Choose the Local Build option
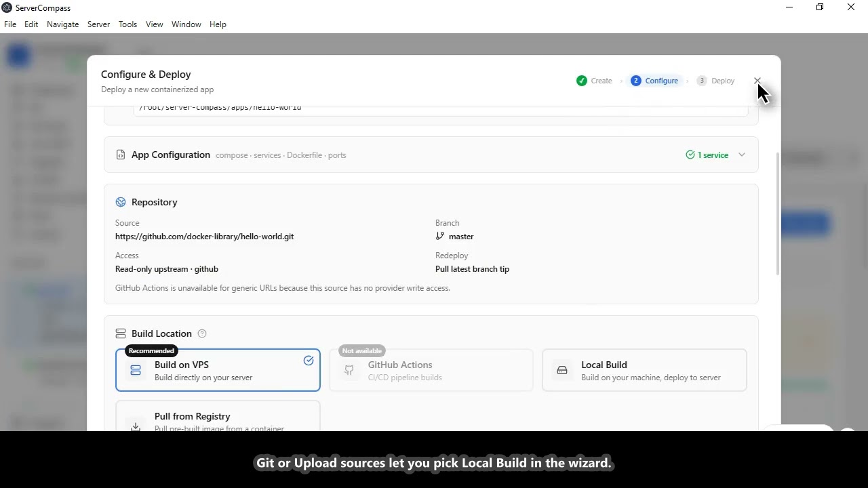 (x=644, y=370)
